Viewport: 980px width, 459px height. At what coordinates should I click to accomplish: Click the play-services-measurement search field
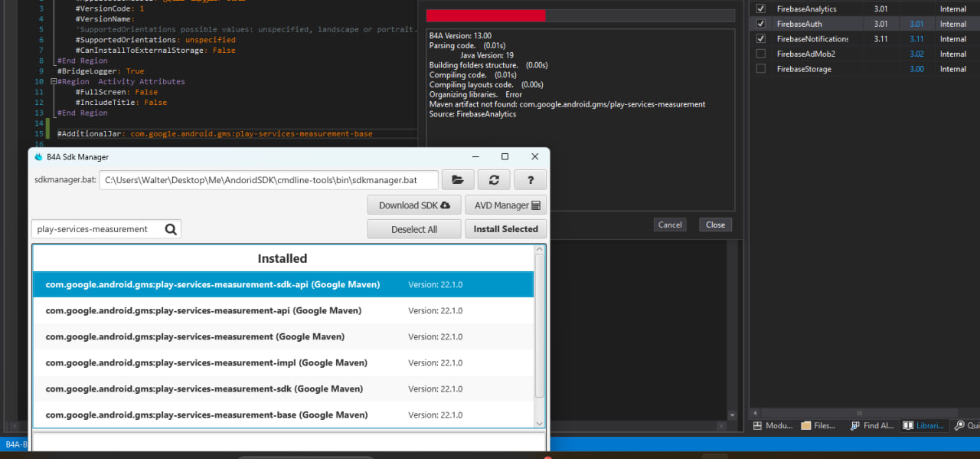(x=97, y=228)
